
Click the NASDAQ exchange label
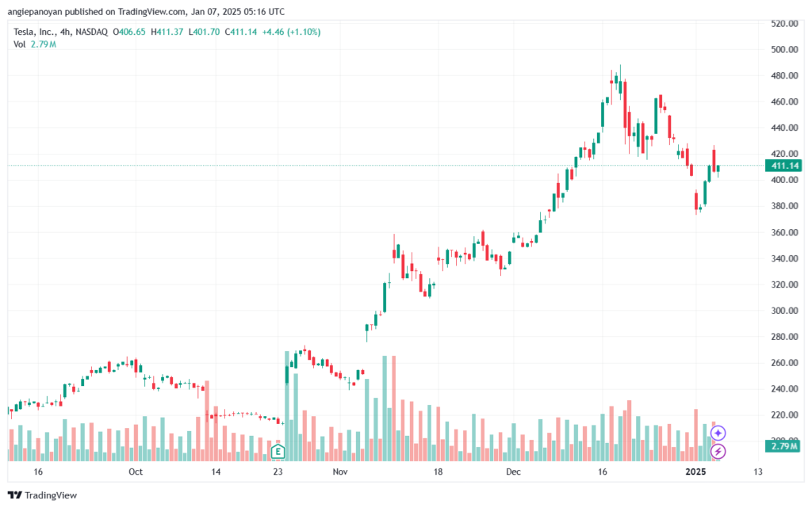tap(92, 32)
